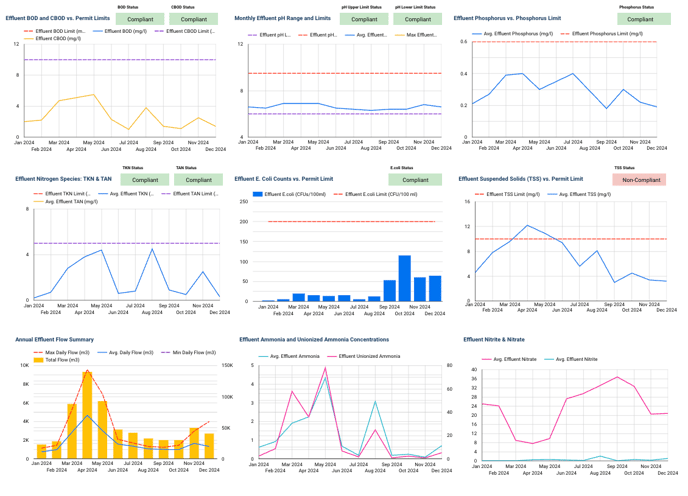This screenshot has height=496, width=688.
Task: Click the Monthly Effluent pH Range title
Action: click(x=283, y=18)
